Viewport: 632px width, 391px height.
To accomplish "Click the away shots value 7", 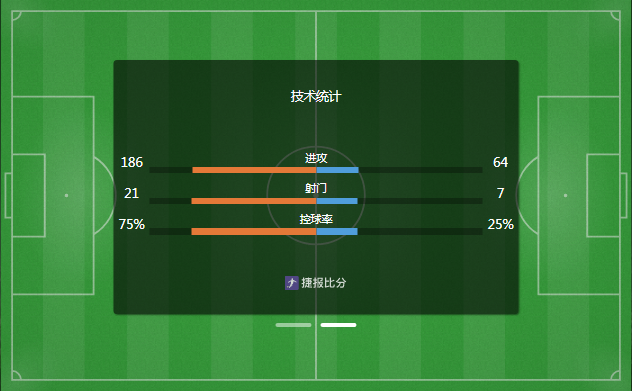I will pos(501,193).
